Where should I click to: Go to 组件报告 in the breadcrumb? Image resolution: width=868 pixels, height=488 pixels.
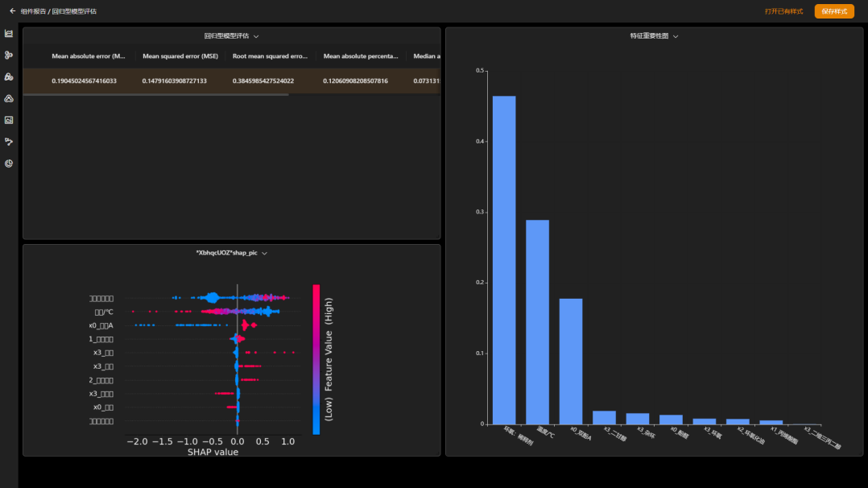33,11
